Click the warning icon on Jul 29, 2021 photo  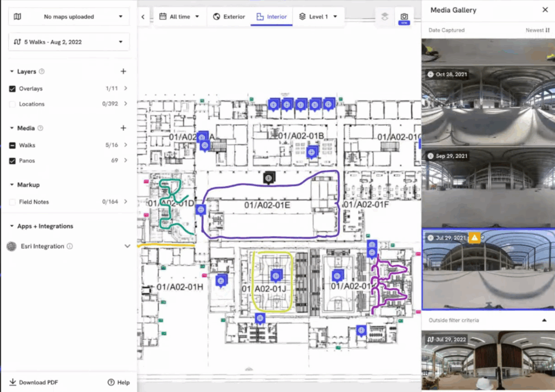[475, 237]
